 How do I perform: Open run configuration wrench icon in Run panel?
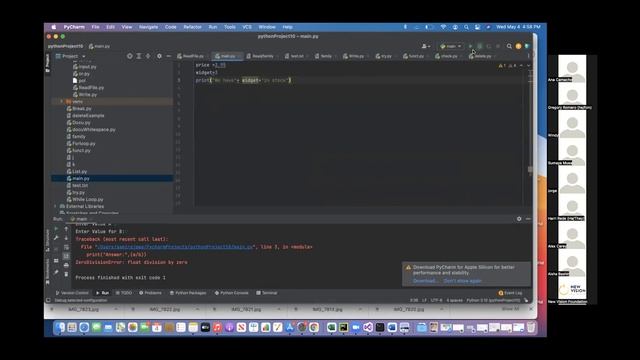[x=56, y=238]
